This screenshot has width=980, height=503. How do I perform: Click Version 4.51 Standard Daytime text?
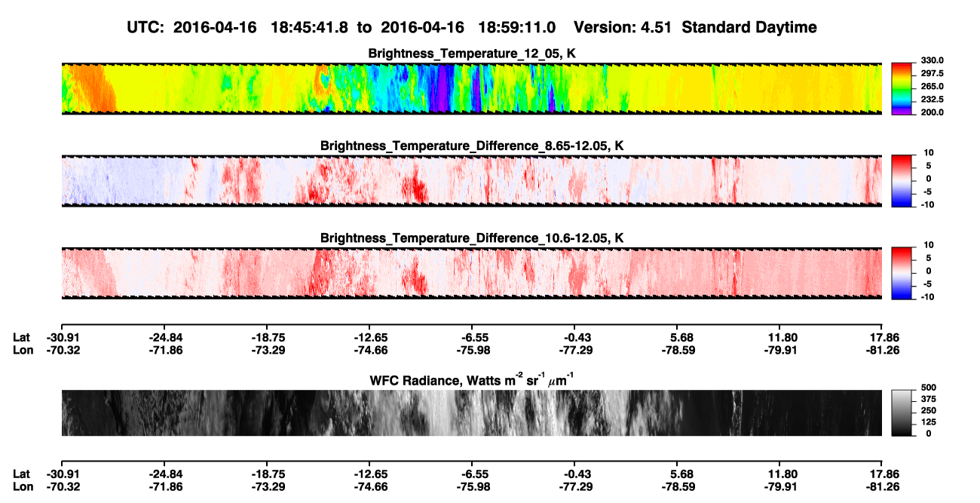tap(695, 27)
